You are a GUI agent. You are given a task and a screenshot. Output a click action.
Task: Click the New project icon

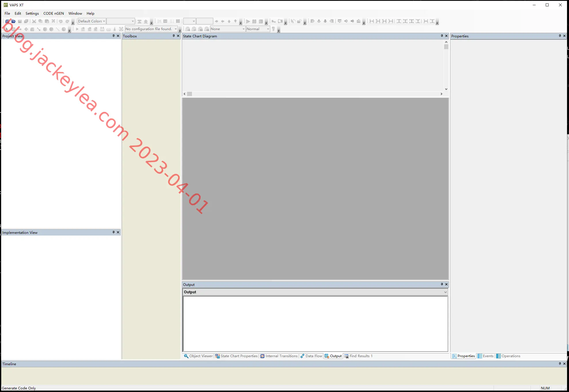[7, 21]
